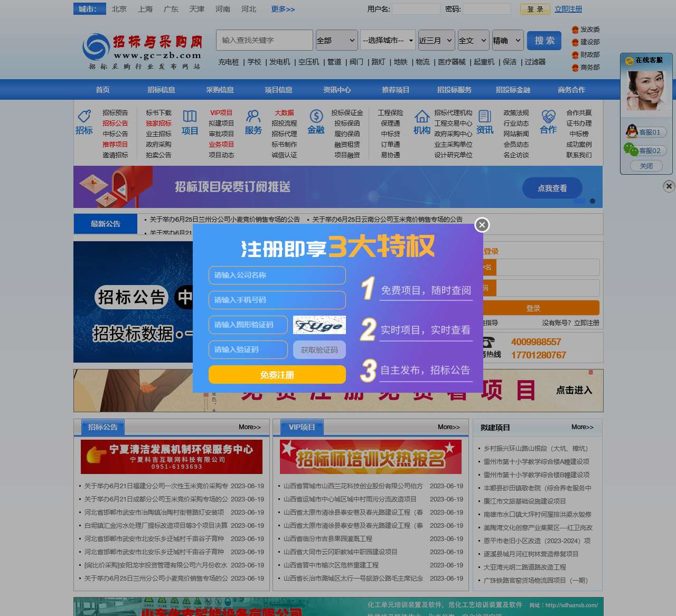Screen dimensions: 676x616
Task: Open 联系我们 link
Action: click(x=579, y=155)
